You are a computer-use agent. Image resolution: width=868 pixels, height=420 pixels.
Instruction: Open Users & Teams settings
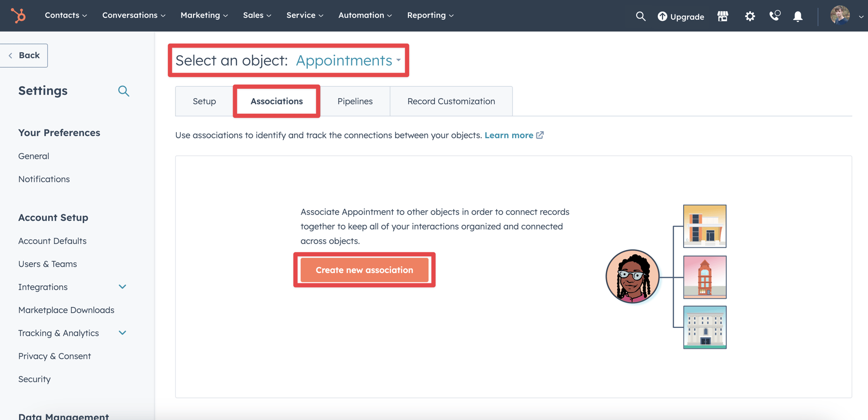[x=47, y=264]
